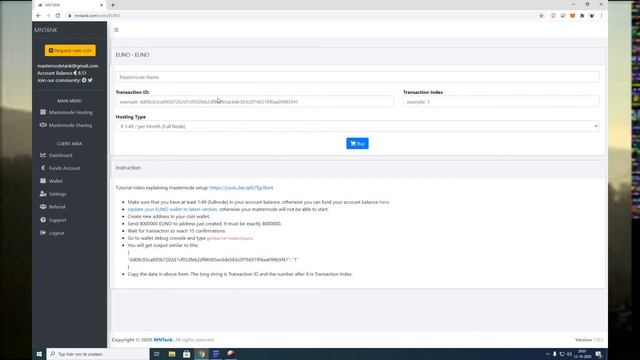Click the EUNO - EUNO heading text
Viewport: 640px width, 360px height.
(132, 55)
